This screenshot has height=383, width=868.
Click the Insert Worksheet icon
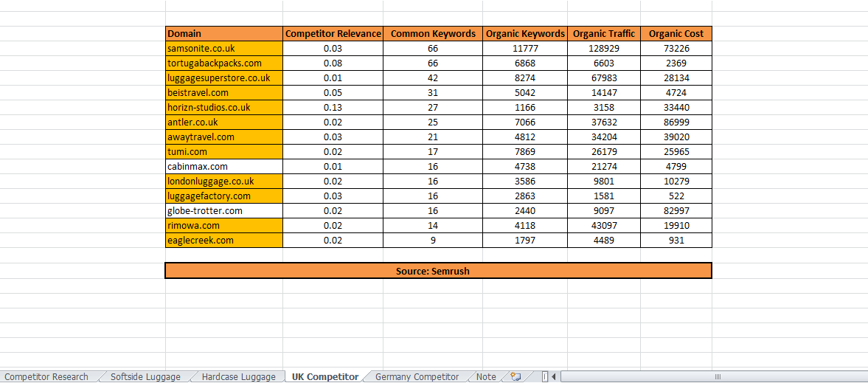click(x=515, y=376)
